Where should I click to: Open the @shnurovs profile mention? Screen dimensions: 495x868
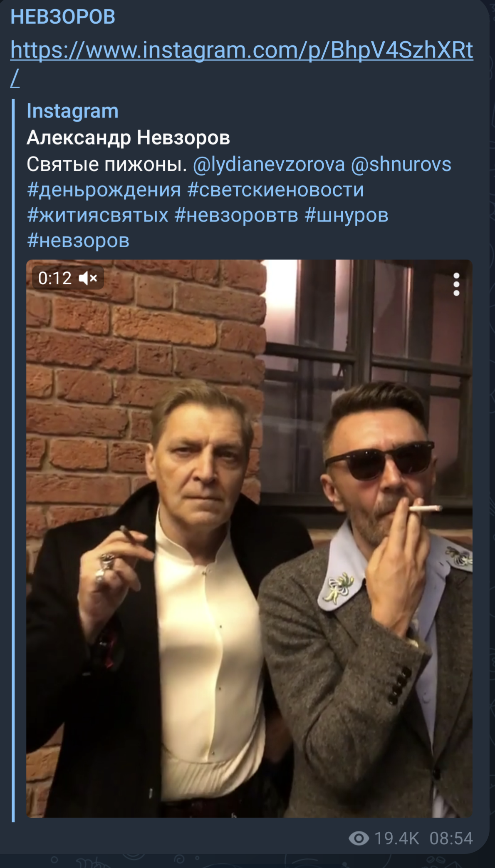(401, 164)
